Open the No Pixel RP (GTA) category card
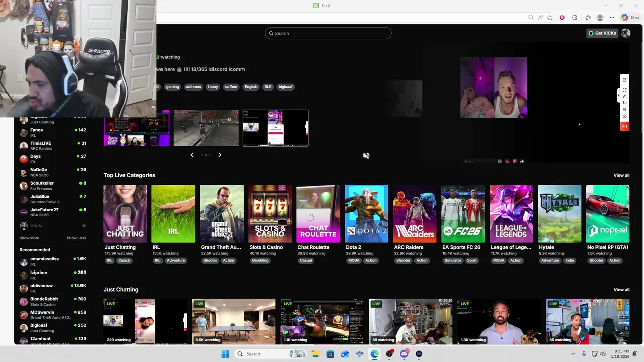644x362 pixels. coord(608,214)
